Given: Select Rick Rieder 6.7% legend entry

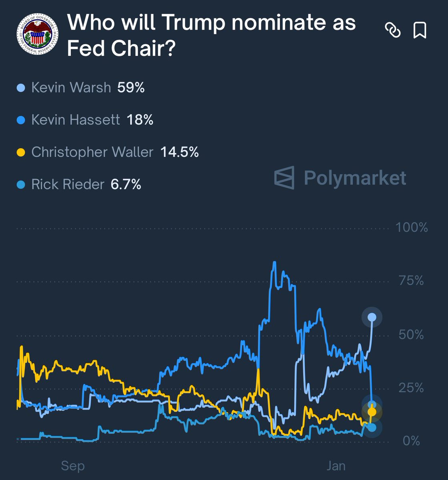Looking at the screenshot, I should click(86, 185).
